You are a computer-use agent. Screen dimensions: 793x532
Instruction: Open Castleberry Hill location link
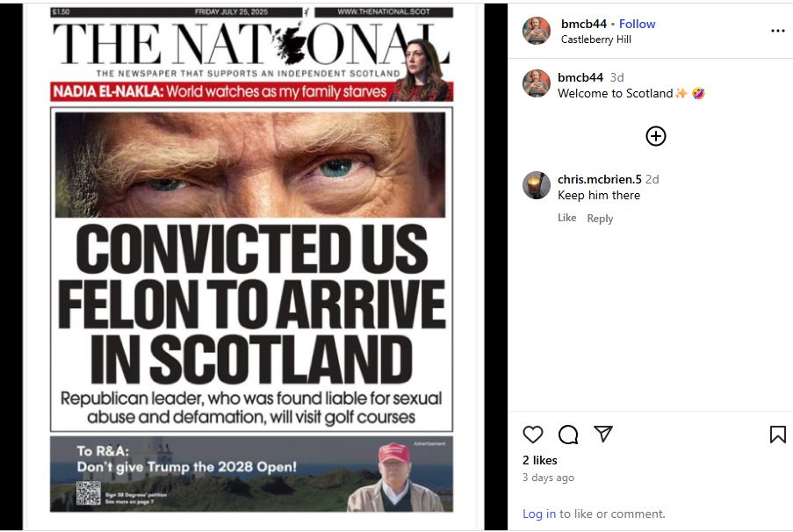pos(595,40)
